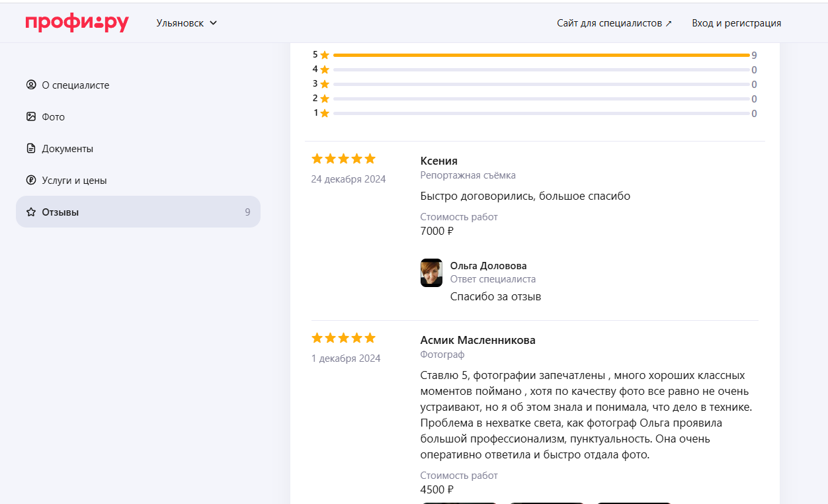Click the star icon in the 5-star rating row

click(325, 56)
